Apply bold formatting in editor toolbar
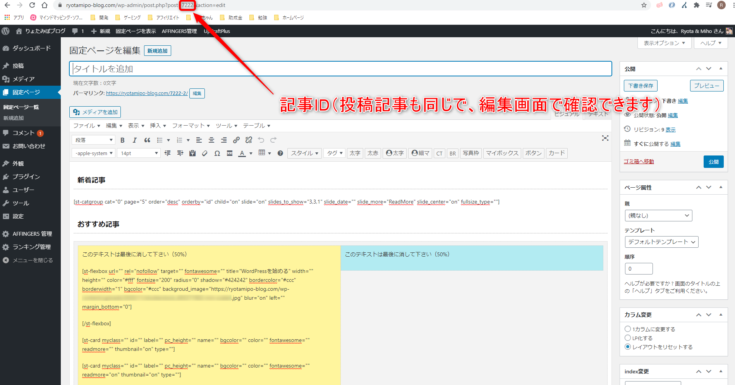Image resolution: width=735 pixels, height=385 pixels. [x=122, y=140]
